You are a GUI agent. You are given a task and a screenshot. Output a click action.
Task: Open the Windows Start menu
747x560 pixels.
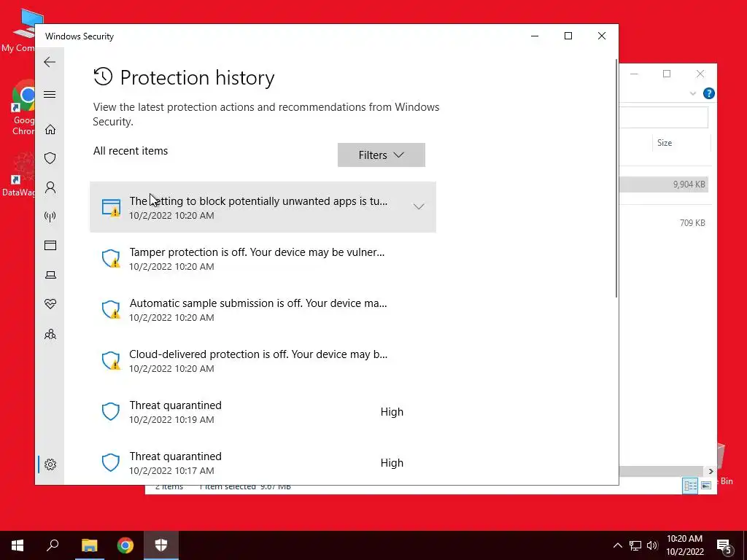click(x=18, y=545)
